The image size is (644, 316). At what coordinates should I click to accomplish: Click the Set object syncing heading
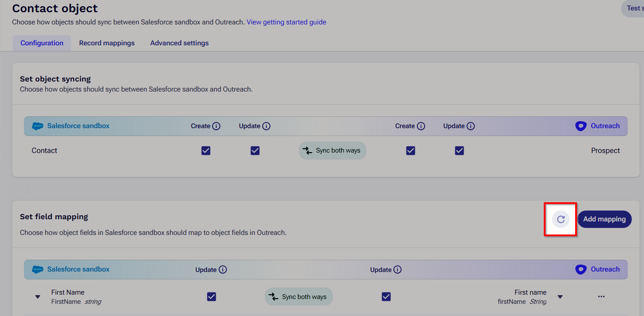[x=55, y=79]
